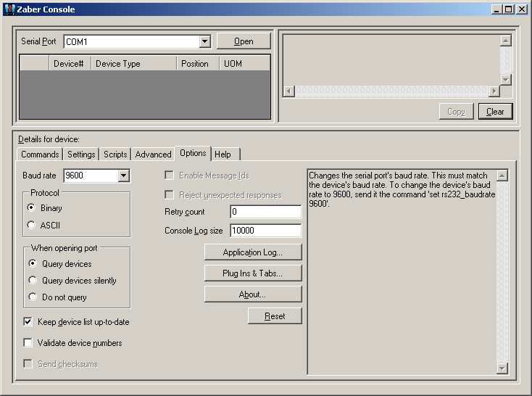Click the About button
532x396 pixels.
(x=253, y=294)
